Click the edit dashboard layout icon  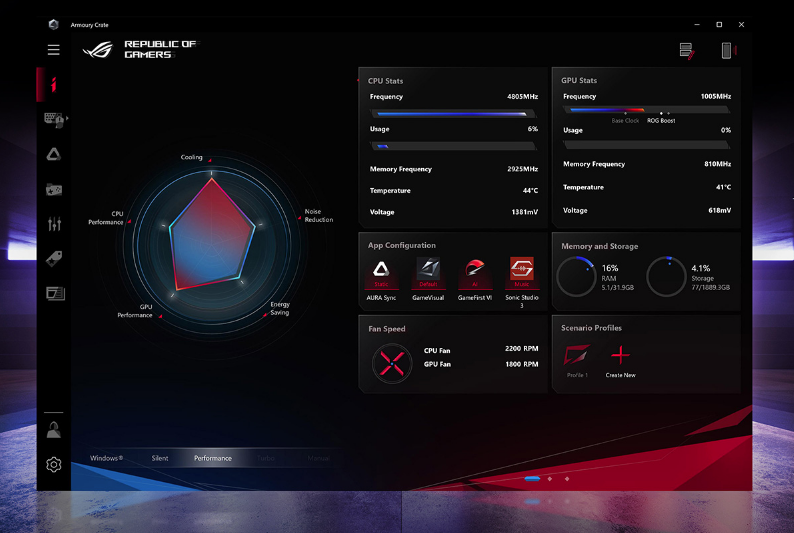point(686,51)
